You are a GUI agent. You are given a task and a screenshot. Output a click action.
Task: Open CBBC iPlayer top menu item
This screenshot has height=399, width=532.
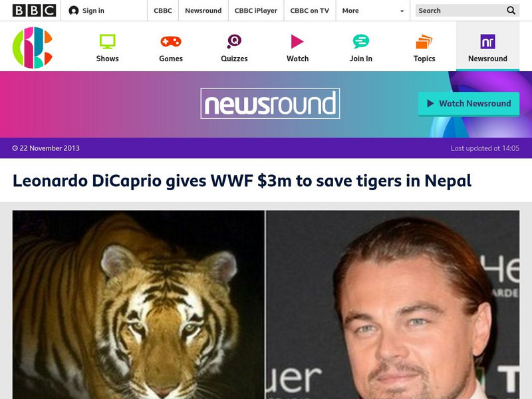[x=256, y=11]
